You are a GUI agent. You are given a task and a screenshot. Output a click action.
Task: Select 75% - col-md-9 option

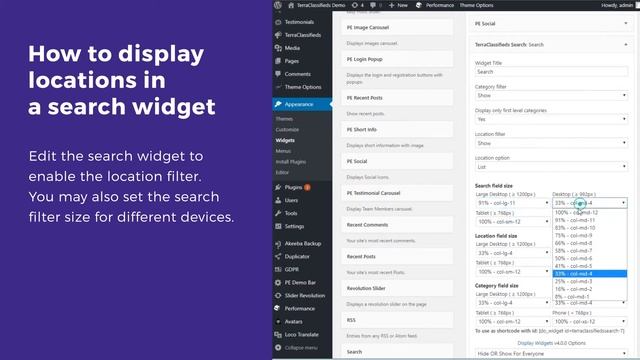click(x=590, y=236)
